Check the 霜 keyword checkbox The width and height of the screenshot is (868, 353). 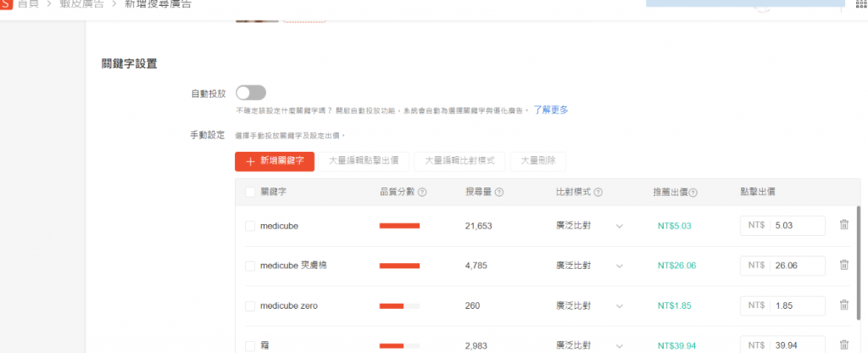point(250,346)
